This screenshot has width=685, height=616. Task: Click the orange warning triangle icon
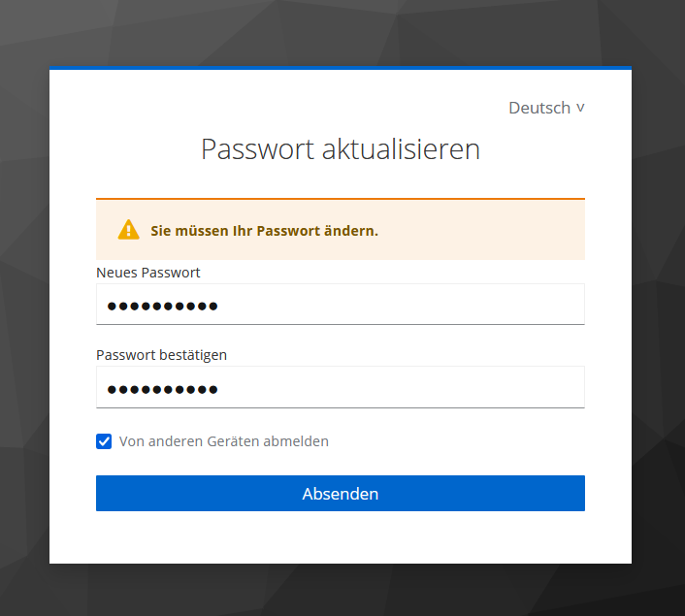(128, 230)
